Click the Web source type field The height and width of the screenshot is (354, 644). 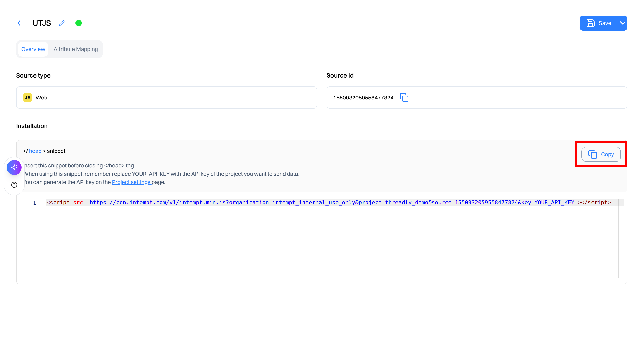(x=166, y=98)
